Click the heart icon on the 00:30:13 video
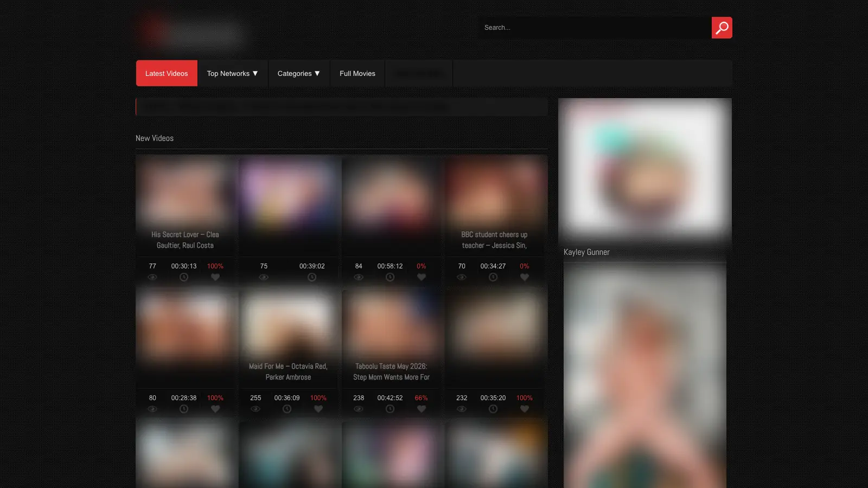This screenshot has height=488, width=868. tap(215, 277)
